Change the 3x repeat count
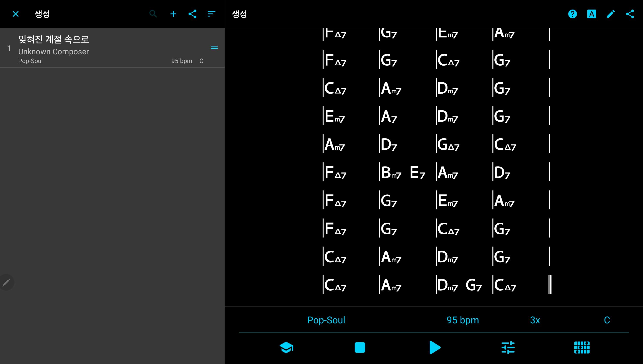 535,320
